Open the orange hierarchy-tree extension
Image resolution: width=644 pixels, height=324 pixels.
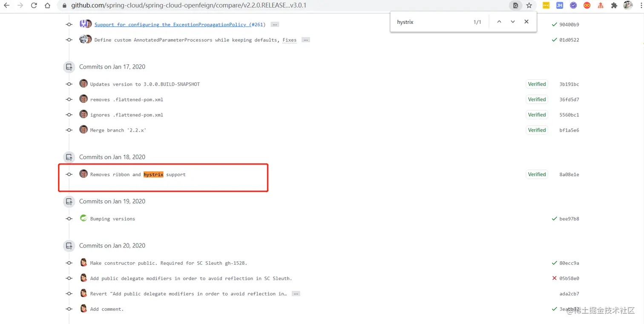click(601, 6)
